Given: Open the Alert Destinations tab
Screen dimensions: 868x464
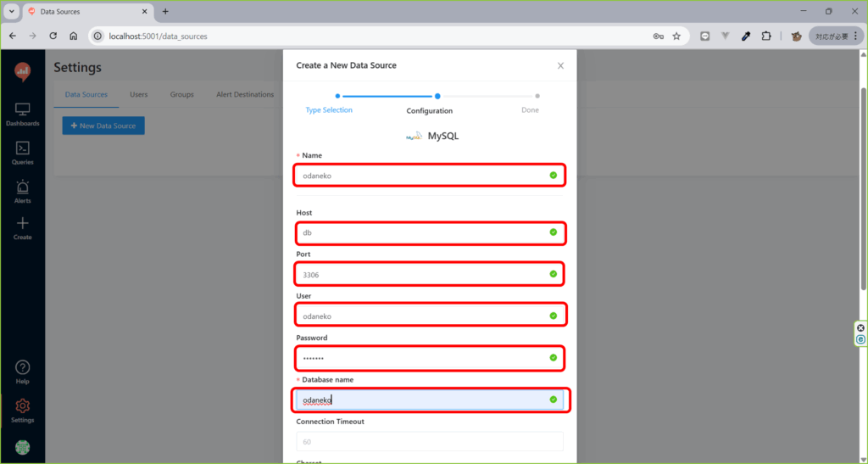Looking at the screenshot, I should pos(245,94).
